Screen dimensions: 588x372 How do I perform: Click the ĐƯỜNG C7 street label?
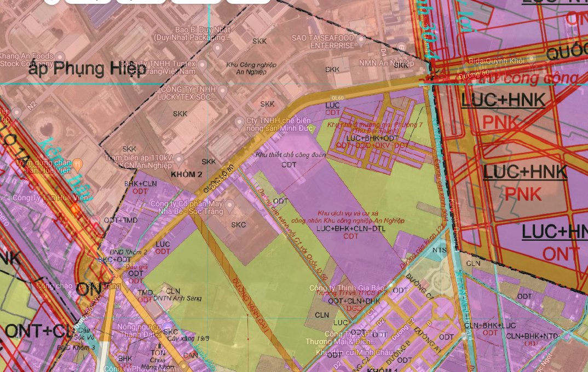coord(420,287)
